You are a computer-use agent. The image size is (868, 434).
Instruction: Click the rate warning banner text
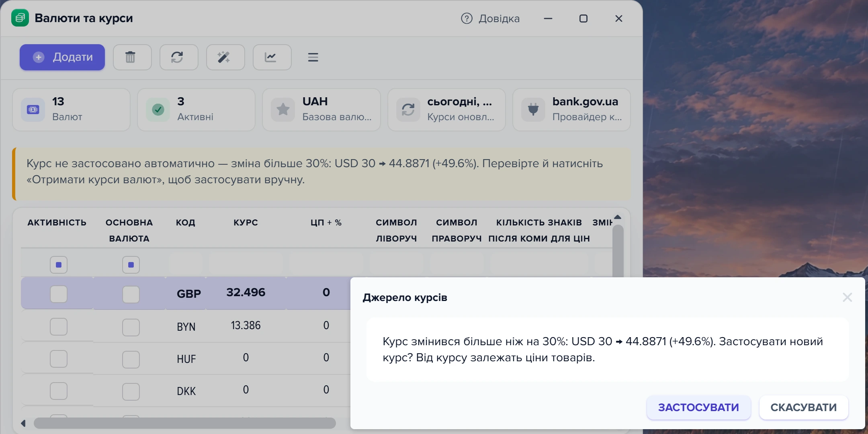pos(315,172)
